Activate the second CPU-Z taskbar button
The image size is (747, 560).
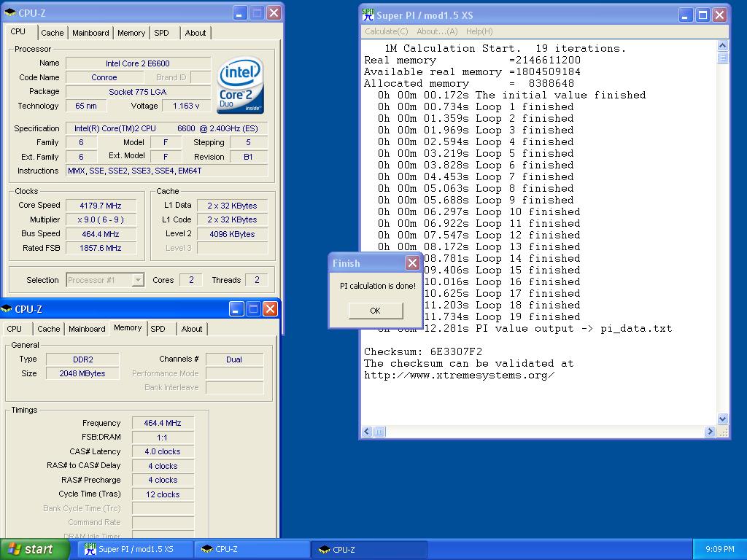click(x=369, y=549)
